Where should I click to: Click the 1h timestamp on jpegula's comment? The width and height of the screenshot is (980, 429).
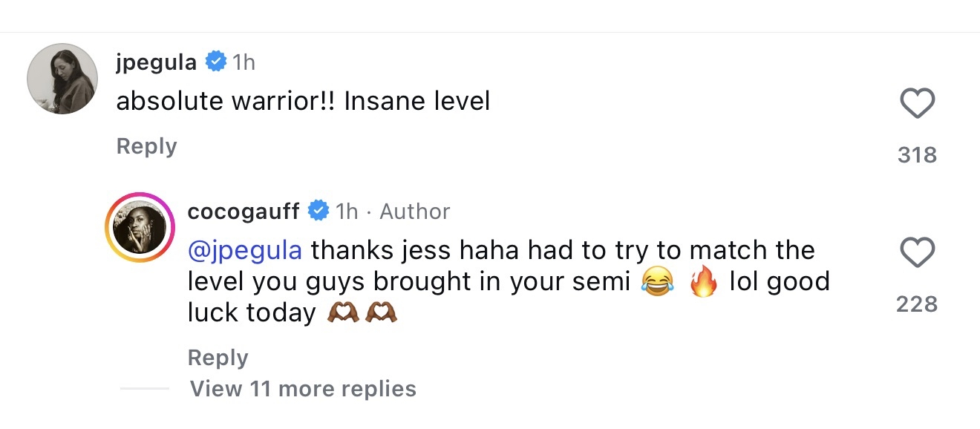click(x=244, y=62)
